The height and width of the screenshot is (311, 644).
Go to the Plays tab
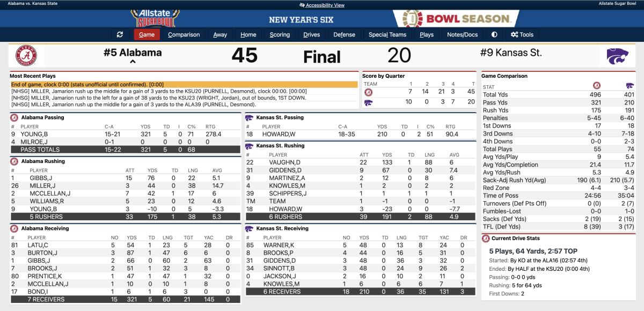[x=427, y=35]
